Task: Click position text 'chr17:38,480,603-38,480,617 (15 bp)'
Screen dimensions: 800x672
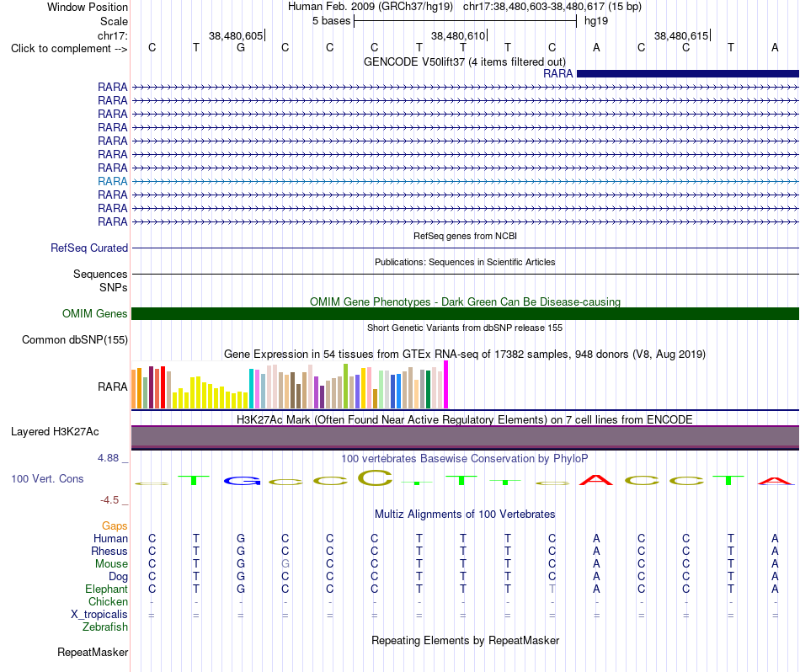Action: (552, 7)
